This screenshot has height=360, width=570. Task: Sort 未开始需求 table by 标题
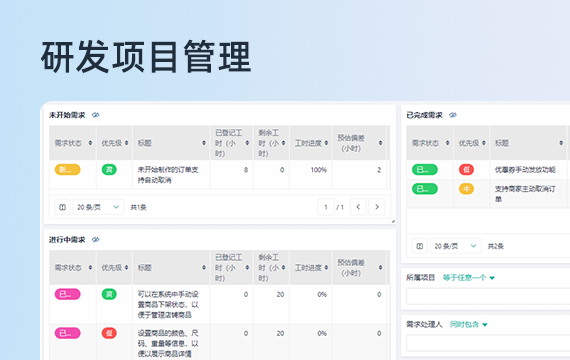click(204, 143)
